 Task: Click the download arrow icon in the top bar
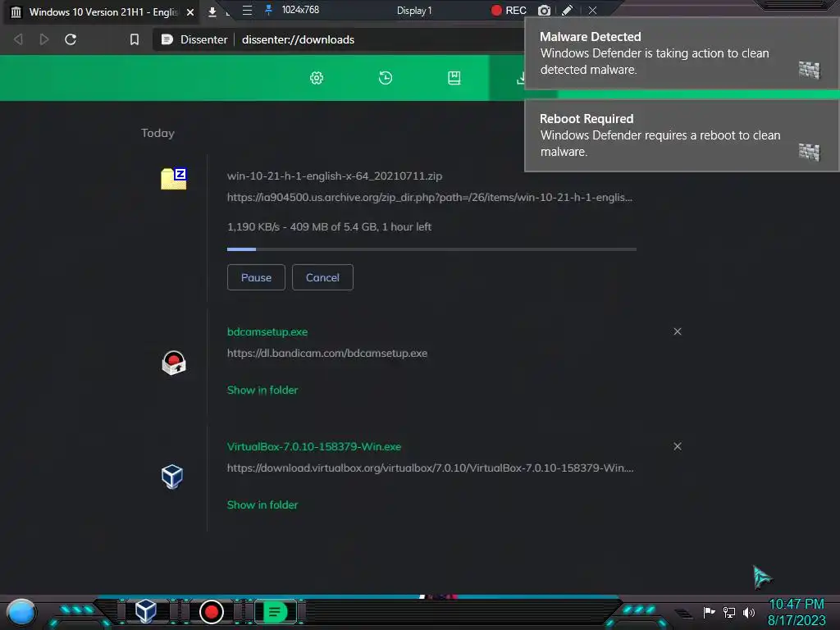coord(212,11)
